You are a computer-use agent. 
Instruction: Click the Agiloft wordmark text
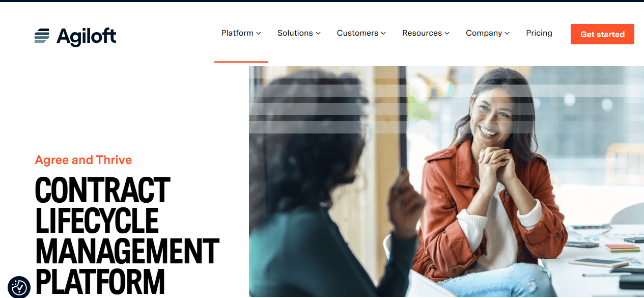86,37
